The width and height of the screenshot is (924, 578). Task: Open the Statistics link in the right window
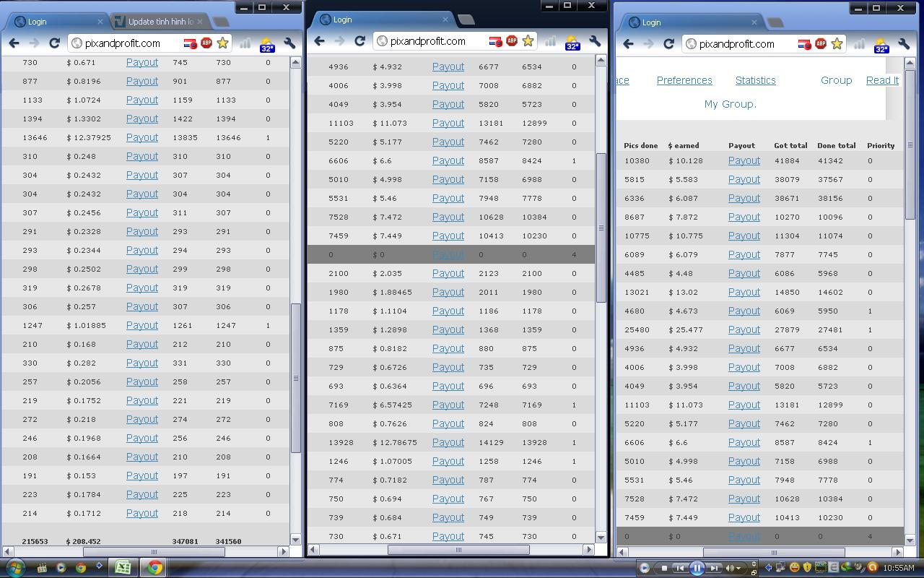coord(755,80)
